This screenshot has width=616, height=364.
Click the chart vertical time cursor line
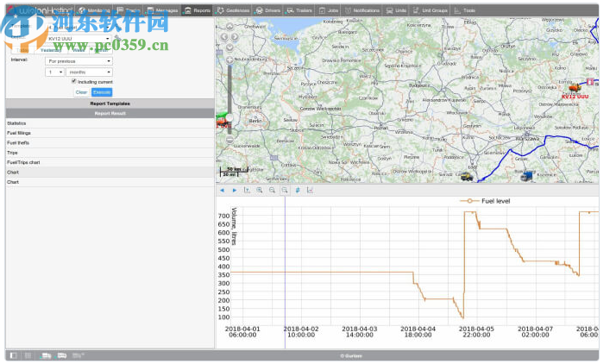pyautogui.click(x=286, y=272)
